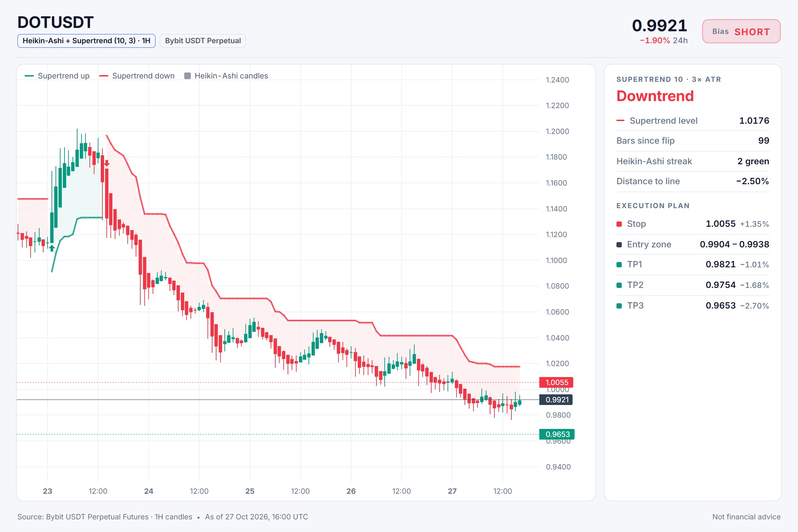The height and width of the screenshot is (532, 798).
Task: Click the EXECUTION PLAN section heading
Action: point(653,206)
